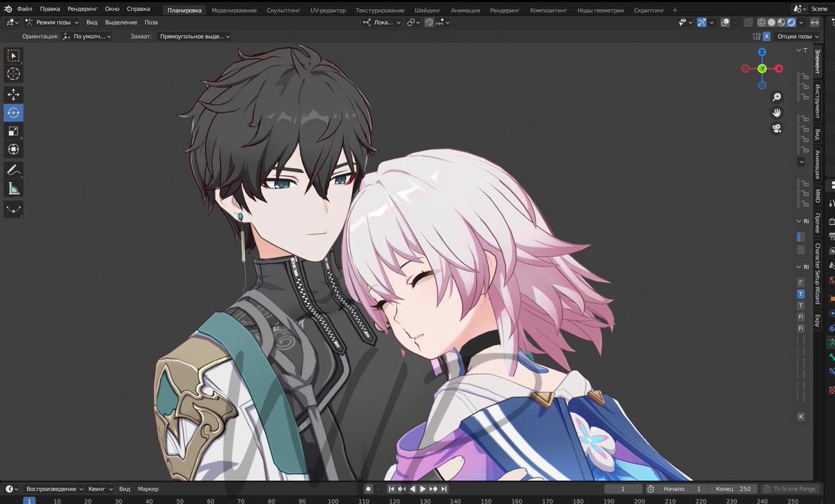The image size is (835, 504).
Task: Click the Начало start frame field
Action: [x=683, y=489]
